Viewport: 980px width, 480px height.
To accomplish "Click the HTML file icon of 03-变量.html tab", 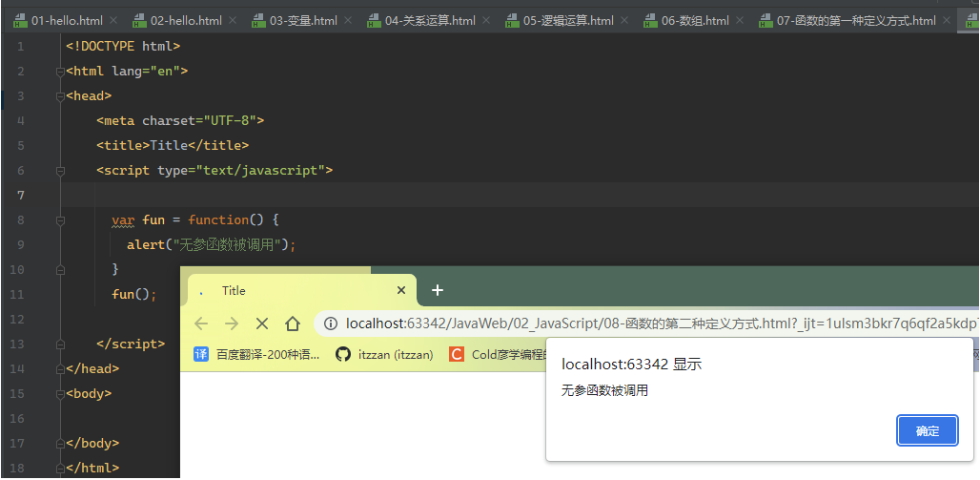I will [258, 21].
